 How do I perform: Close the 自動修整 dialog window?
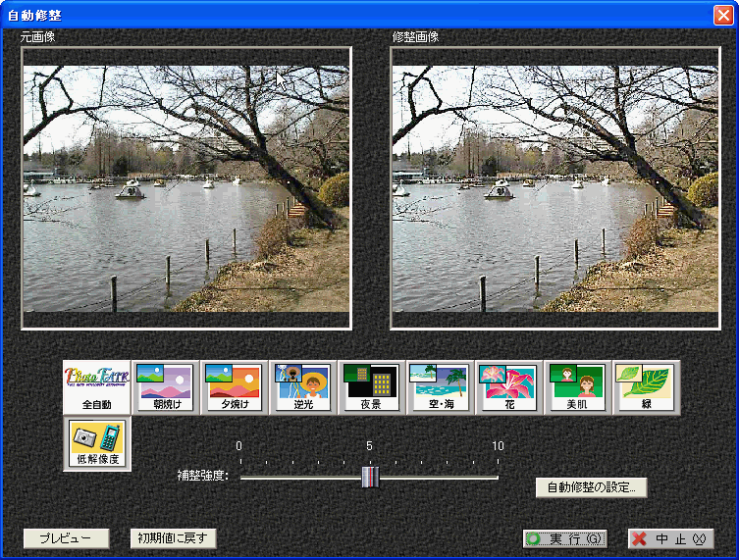click(x=723, y=15)
